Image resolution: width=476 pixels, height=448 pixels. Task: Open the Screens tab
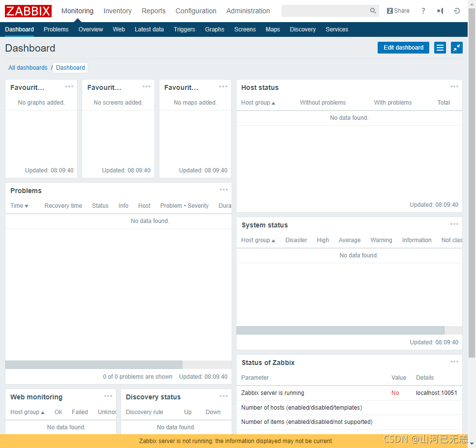tap(245, 29)
